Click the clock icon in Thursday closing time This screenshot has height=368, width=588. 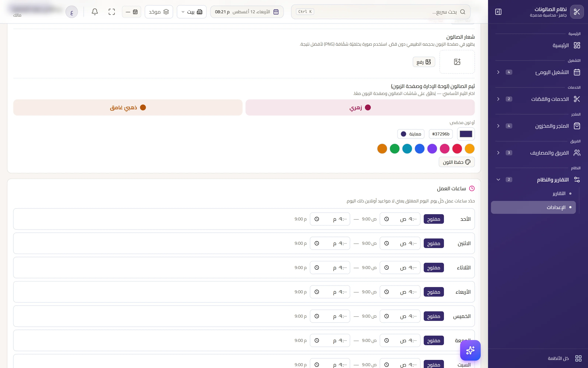coord(317,316)
